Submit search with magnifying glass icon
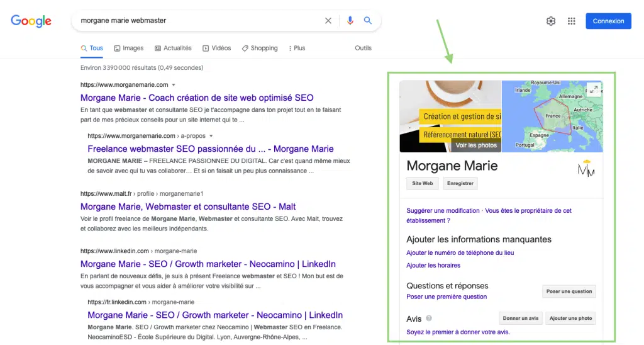644x345 pixels. [367, 21]
